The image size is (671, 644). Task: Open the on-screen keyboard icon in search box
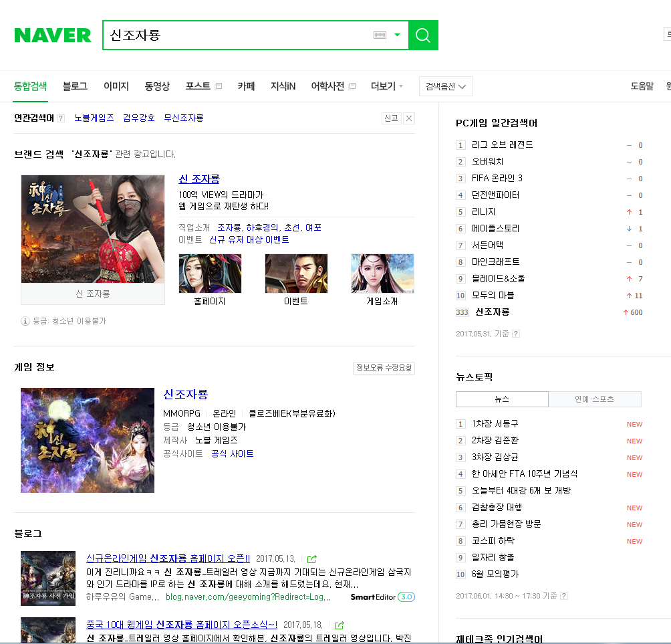[x=380, y=35]
